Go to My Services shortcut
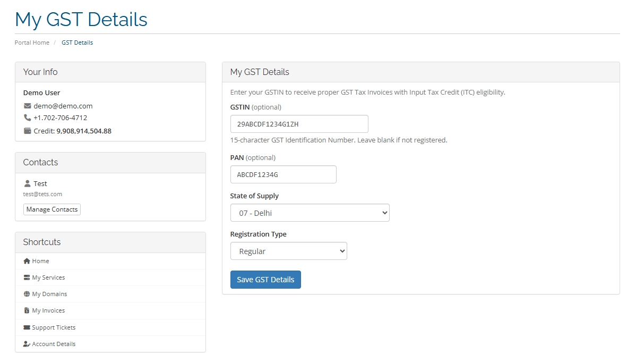This screenshot has height=362, width=644. tap(110, 277)
